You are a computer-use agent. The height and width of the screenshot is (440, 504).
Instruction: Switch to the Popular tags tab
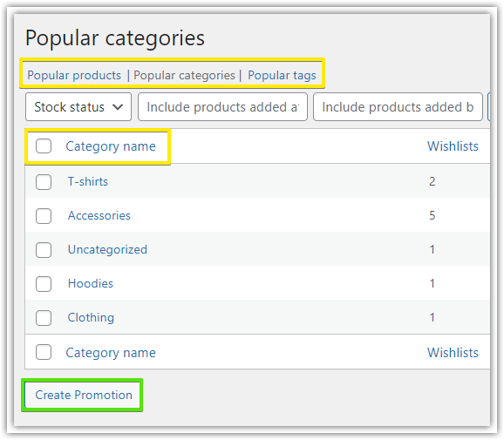282,76
